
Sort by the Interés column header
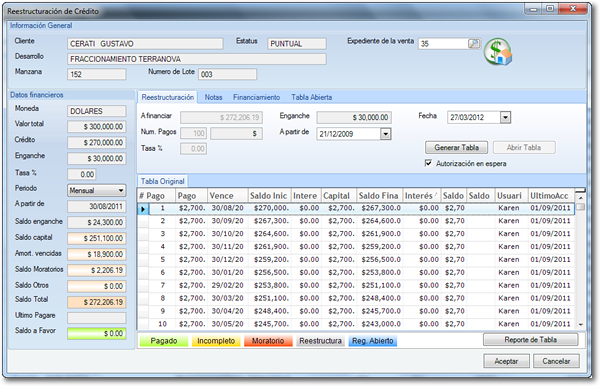pos(421,196)
